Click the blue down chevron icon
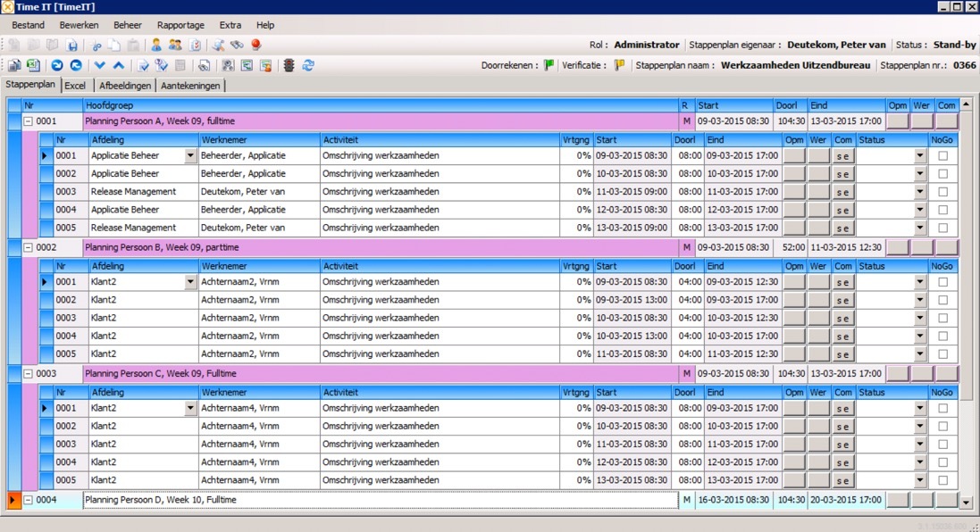Viewport: 980px width, 532px height. 100,65
